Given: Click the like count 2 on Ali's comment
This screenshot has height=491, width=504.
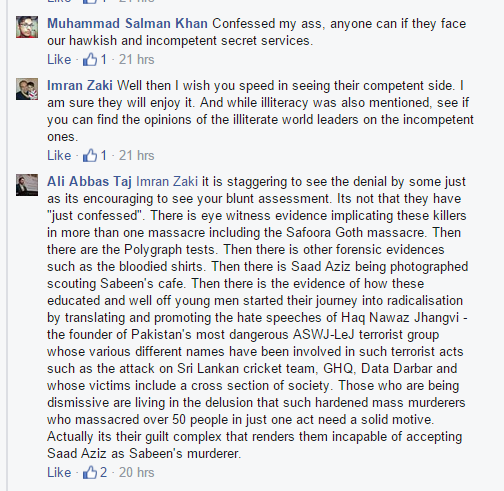Looking at the screenshot, I should tap(104, 472).
